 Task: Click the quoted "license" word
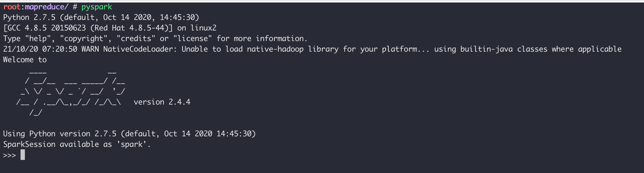193,39
